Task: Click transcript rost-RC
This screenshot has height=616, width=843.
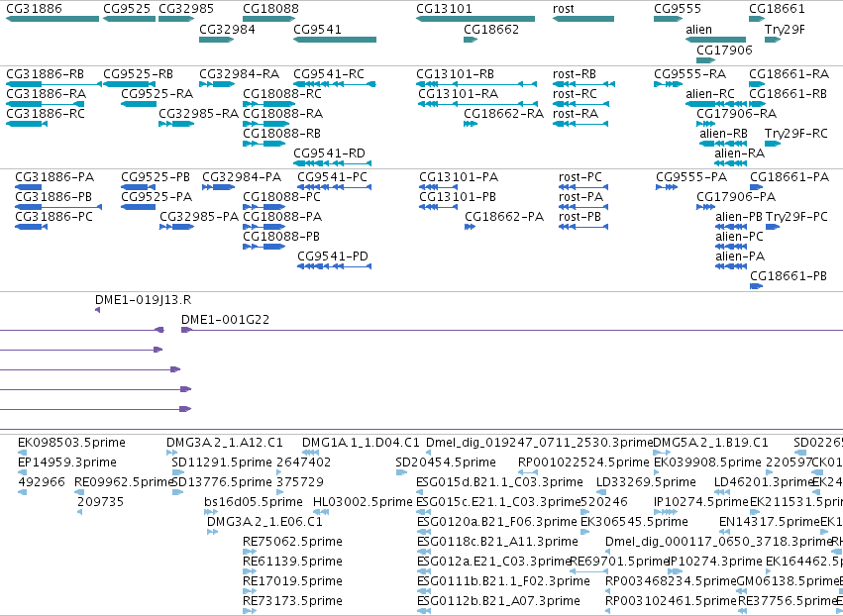Action: (580, 104)
